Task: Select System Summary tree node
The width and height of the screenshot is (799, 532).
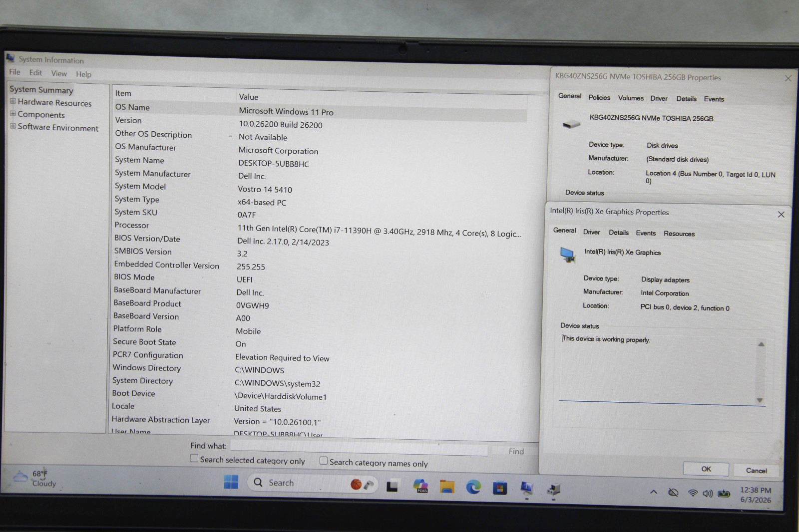Action: click(x=41, y=90)
